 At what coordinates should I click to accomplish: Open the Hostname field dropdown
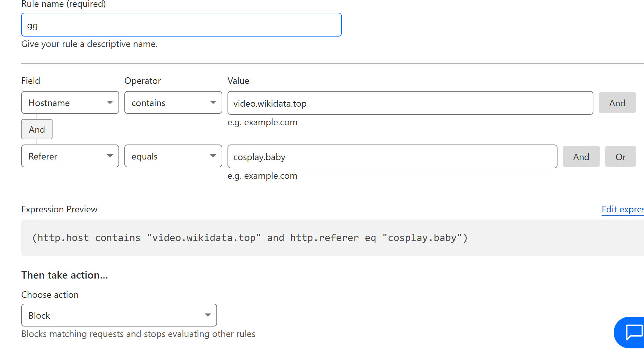(70, 103)
